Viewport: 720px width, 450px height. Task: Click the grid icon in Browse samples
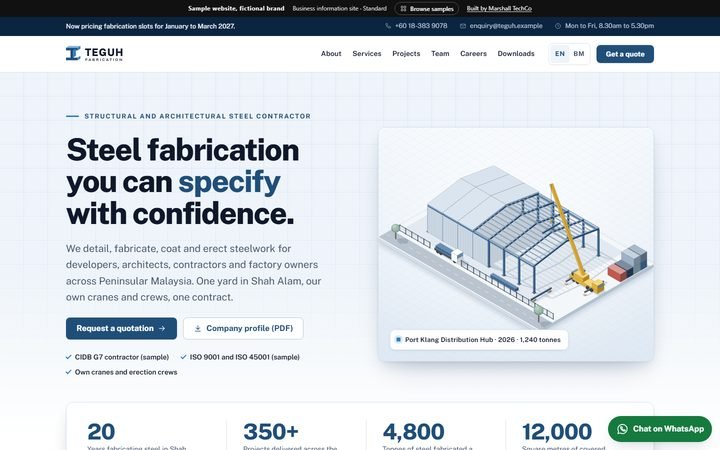point(403,9)
